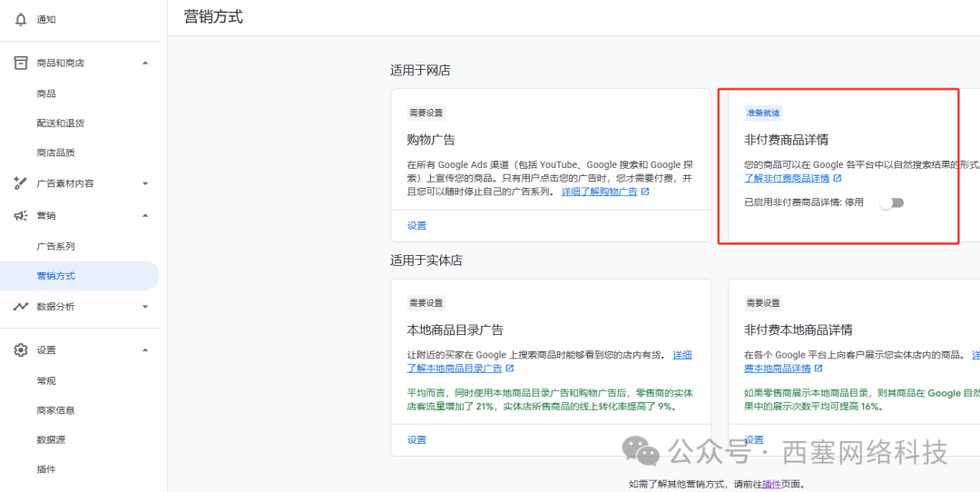Expand the 数据分析 section arrow

[145, 306]
